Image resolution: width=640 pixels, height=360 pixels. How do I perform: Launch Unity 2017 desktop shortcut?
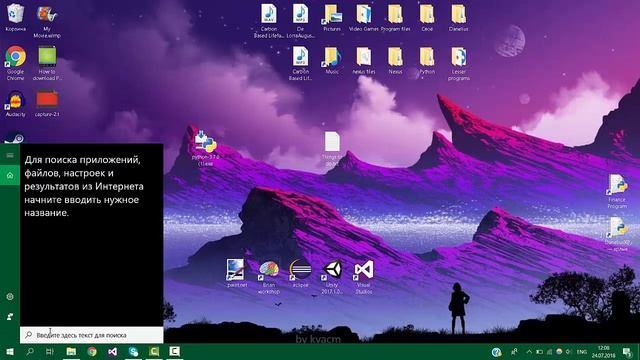(x=332, y=276)
